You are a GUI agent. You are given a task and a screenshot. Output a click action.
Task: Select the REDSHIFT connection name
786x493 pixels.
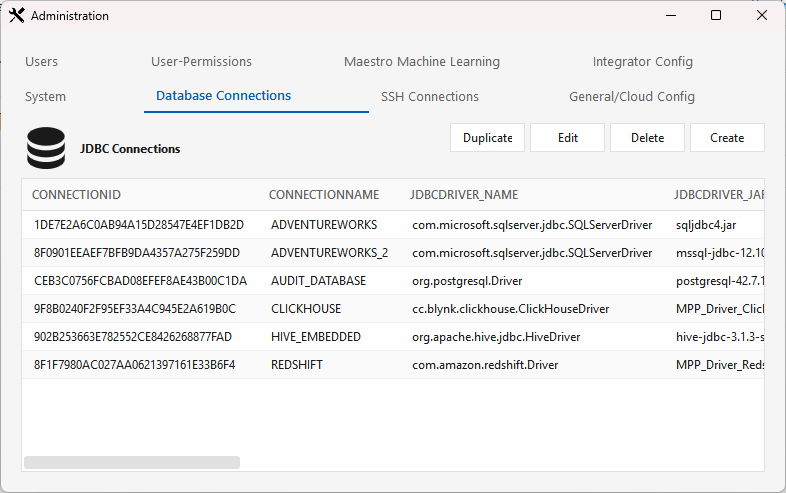pyautogui.click(x=297, y=365)
